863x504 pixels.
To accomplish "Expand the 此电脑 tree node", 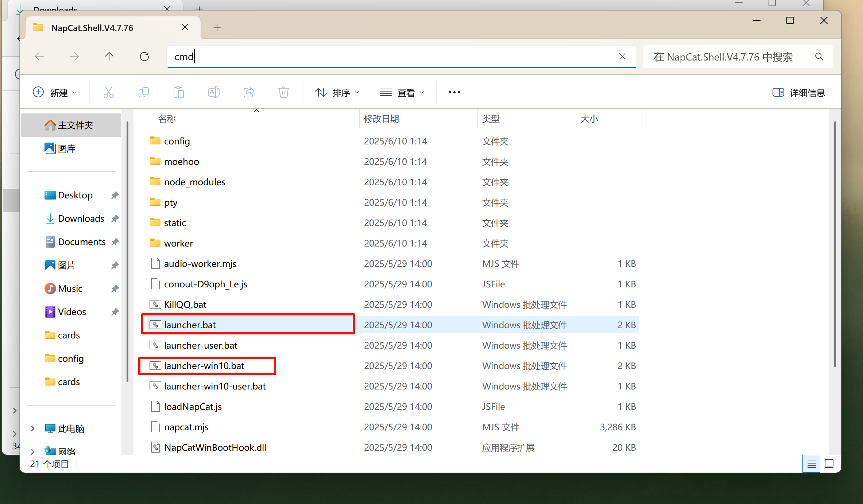I will click(x=32, y=429).
